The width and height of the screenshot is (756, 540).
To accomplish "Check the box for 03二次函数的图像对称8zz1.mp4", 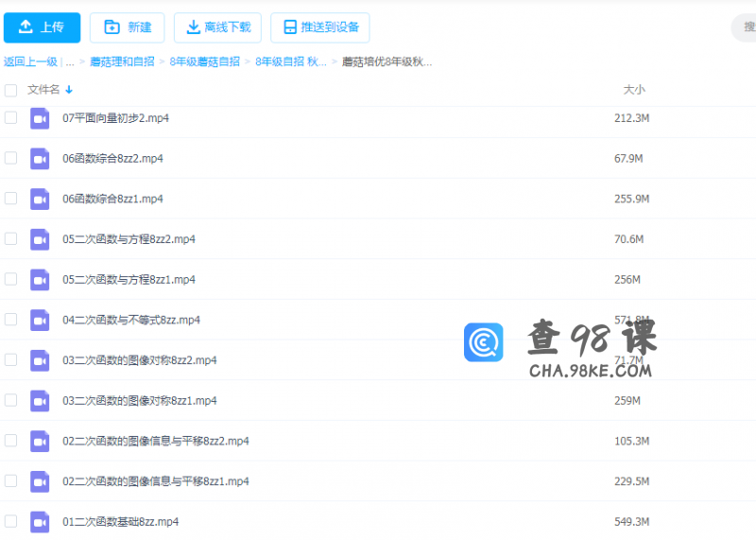I will pos(10,400).
